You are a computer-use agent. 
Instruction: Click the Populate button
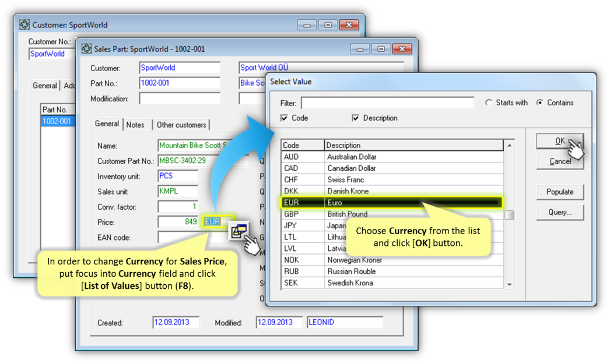[x=560, y=192]
